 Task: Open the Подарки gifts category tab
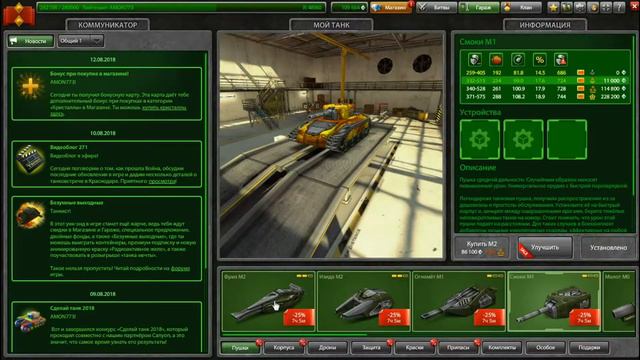pos(589,347)
